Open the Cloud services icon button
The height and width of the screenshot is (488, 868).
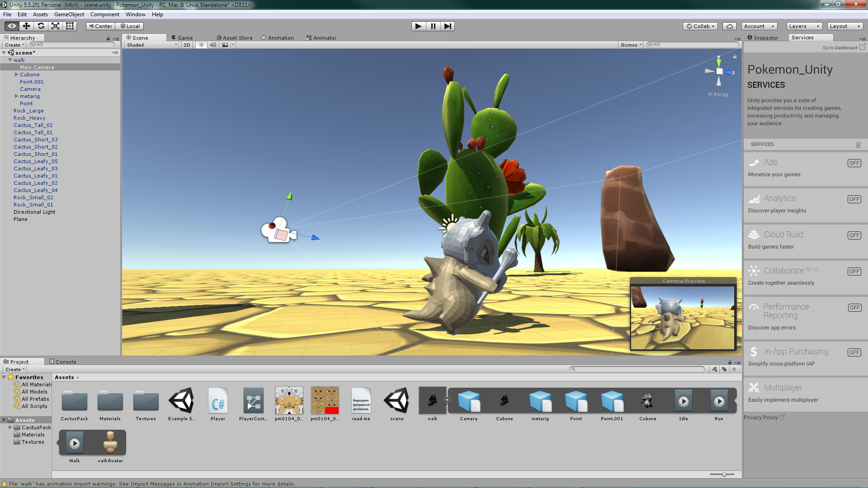[729, 26]
